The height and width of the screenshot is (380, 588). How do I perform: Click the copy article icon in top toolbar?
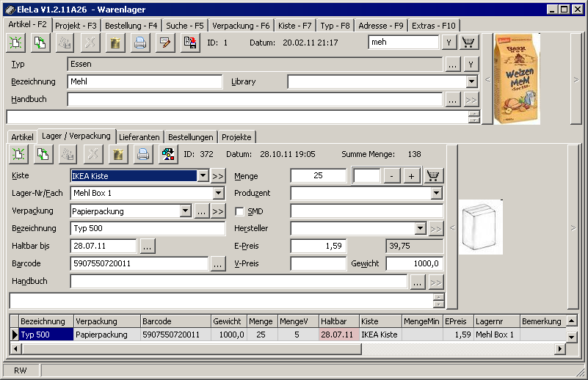point(42,43)
